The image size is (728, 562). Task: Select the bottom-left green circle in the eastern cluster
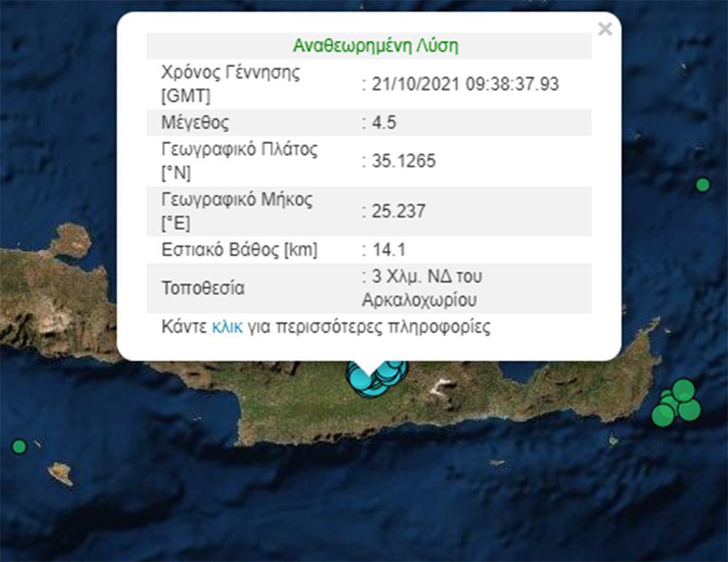pos(662,415)
